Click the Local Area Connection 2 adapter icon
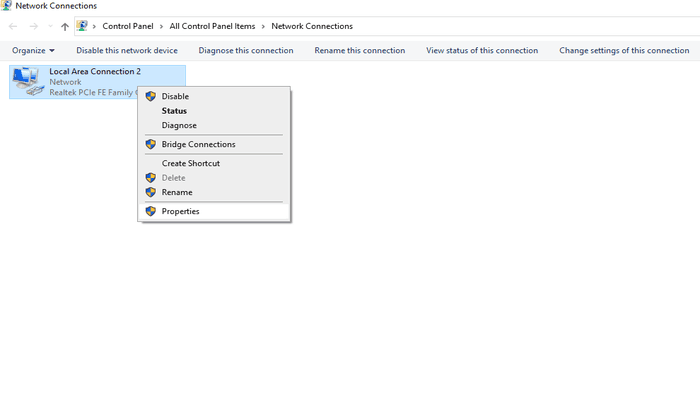Viewport: 700px width, 394px height. click(28, 81)
